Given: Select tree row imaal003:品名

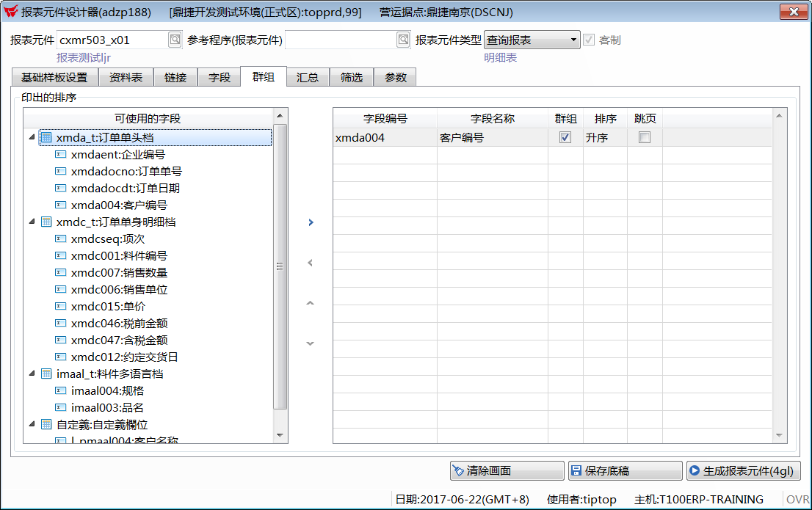Looking at the screenshot, I should [107, 407].
